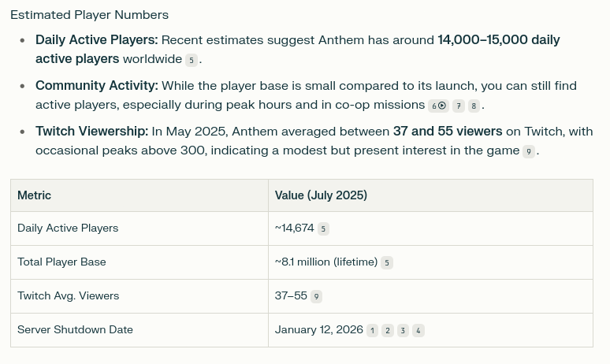
Task: Select the "Twitch Avg. Viewers" table cell
Action: point(139,296)
